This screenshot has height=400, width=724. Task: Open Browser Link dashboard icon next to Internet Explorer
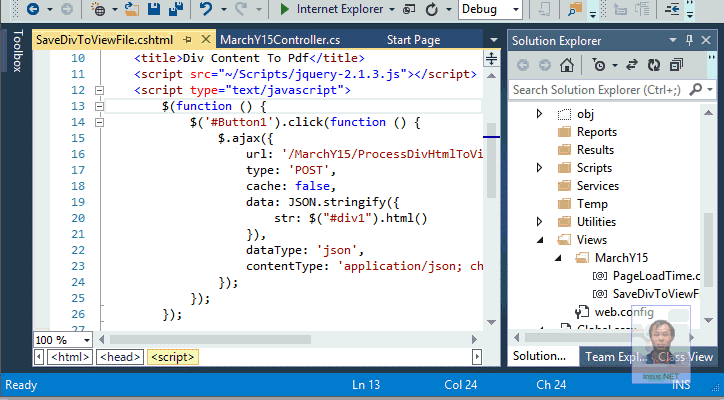coord(409,9)
